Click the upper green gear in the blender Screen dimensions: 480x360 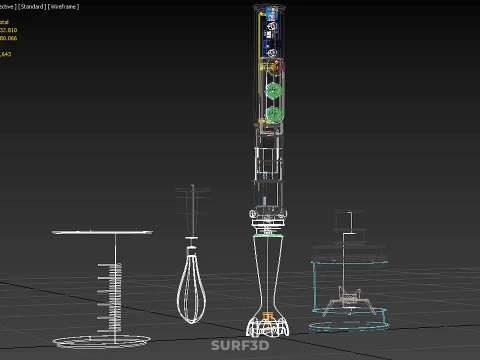pyautogui.click(x=274, y=90)
